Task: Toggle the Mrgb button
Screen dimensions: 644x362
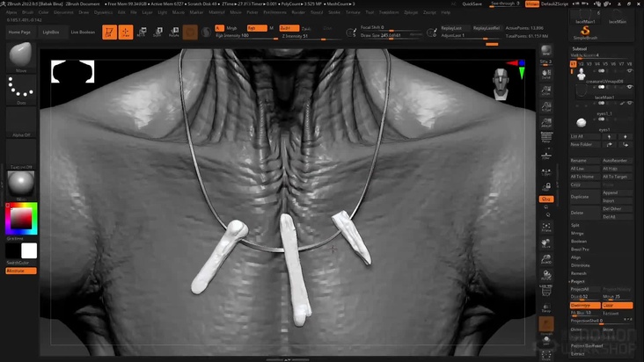Action: (x=231, y=28)
